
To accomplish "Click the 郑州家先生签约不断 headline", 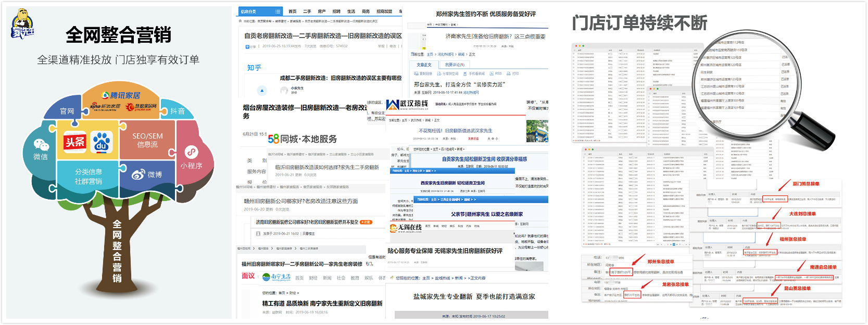I will pos(486,14).
